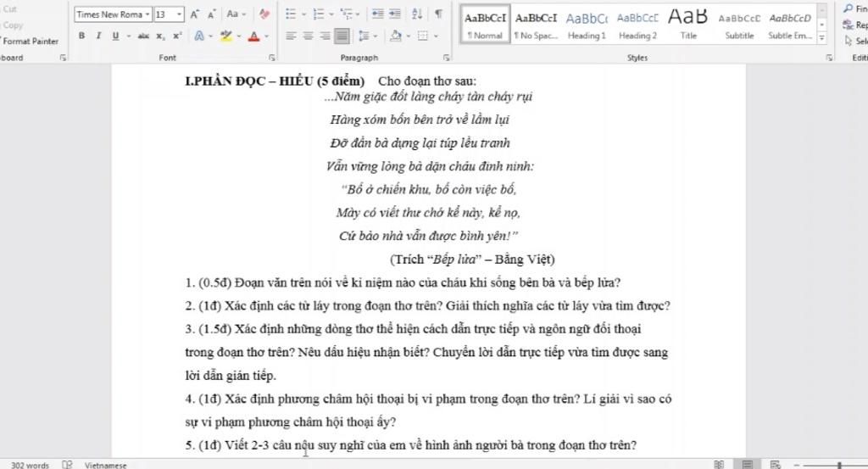Apply Title style
Screen dimensions: 868x469
pos(688,25)
